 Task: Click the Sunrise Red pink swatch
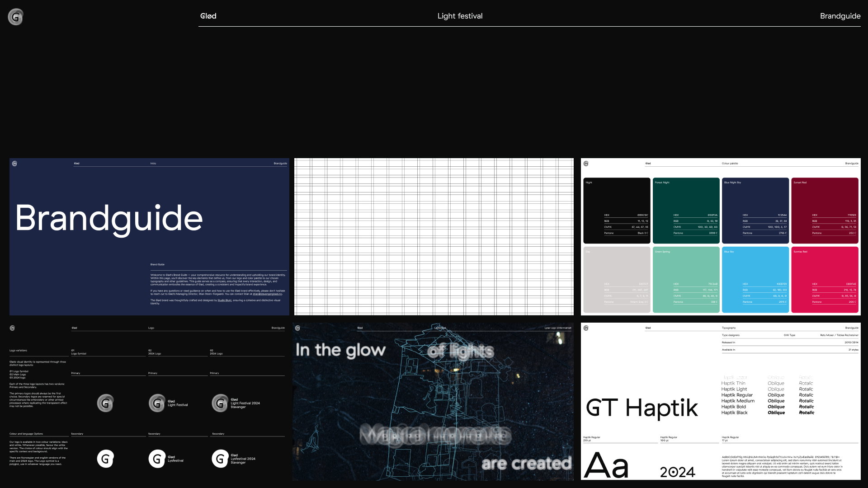(x=825, y=280)
